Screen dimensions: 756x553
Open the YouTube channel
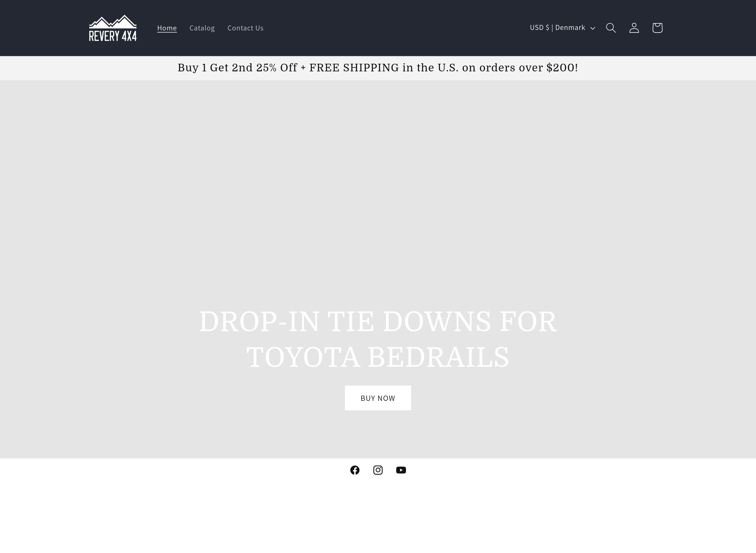[x=401, y=470]
